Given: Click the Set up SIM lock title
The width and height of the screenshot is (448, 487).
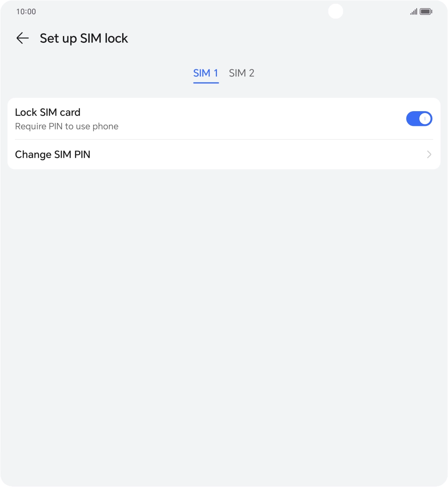Looking at the screenshot, I should [x=84, y=38].
